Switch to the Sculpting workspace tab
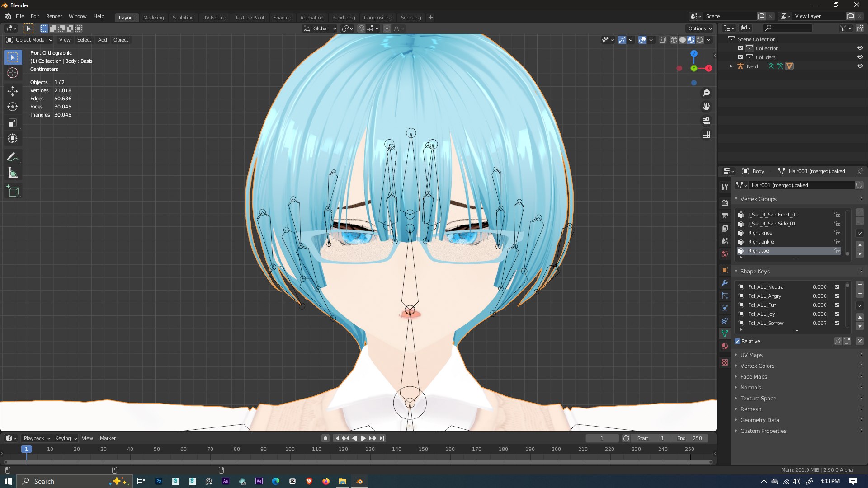The width and height of the screenshot is (868, 488). 183,18
